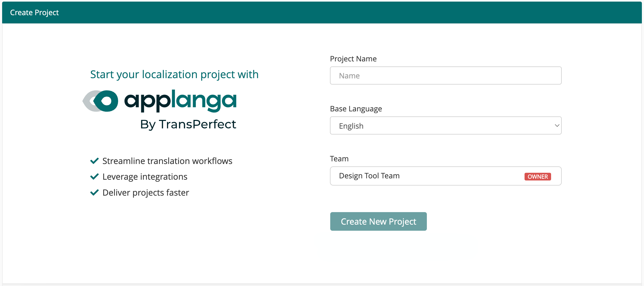Viewport: 644px width, 286px height.
Task: Click the 'Base Language' label
Action: [x=356, y=109]
